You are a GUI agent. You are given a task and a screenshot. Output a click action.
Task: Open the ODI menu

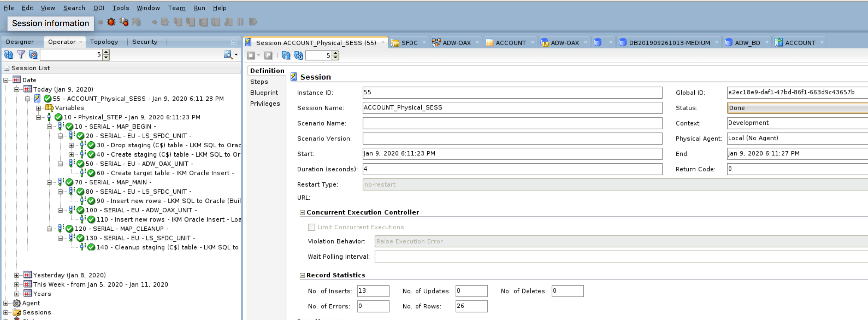point(99,8)
